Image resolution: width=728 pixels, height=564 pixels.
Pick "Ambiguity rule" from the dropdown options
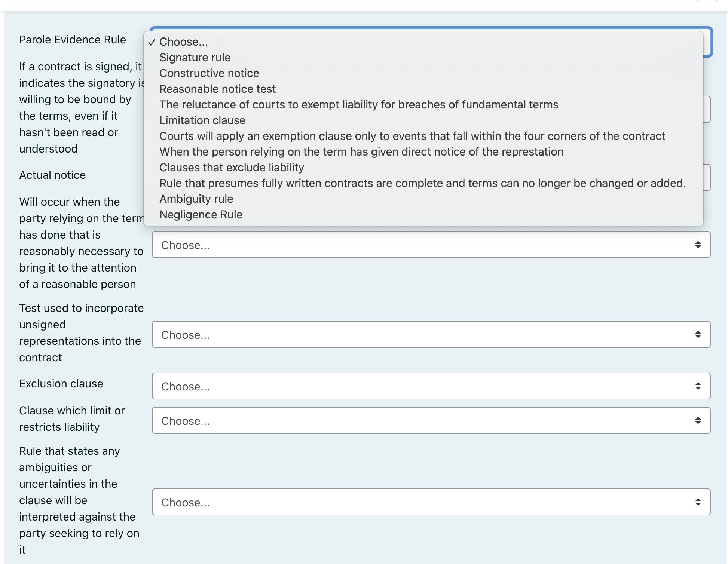tap(196, 199)
